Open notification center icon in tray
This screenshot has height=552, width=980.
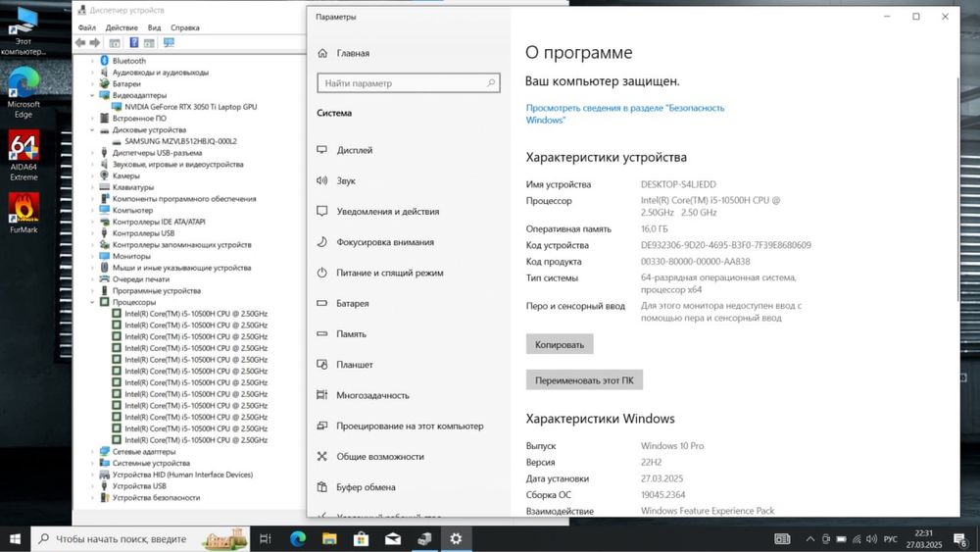tap(960, 539)
